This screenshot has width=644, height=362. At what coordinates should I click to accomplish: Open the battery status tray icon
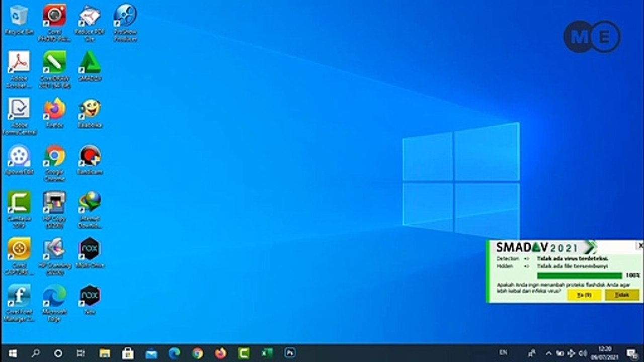coord(559,353)
